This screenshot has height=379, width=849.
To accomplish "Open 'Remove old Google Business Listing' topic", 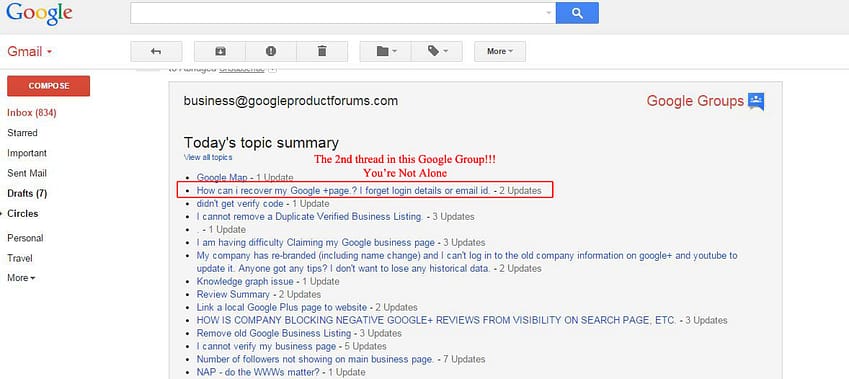I will click(274, 334).
